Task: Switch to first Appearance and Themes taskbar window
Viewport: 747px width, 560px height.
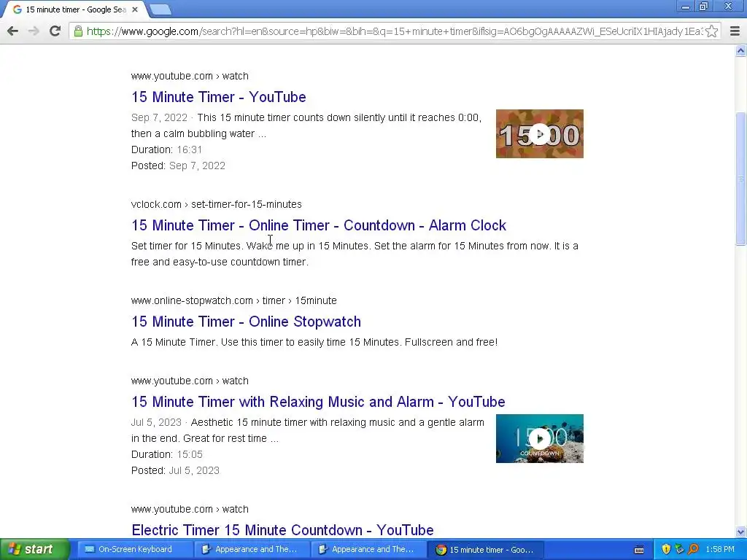Action: click(252, 550)
